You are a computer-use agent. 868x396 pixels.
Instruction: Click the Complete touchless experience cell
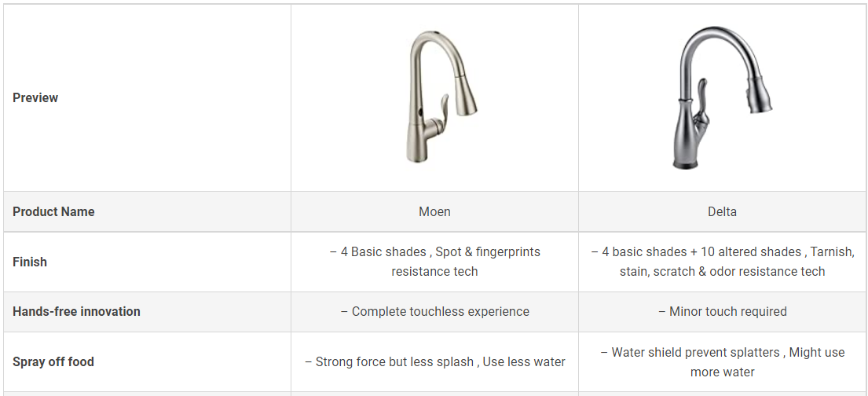434,312
